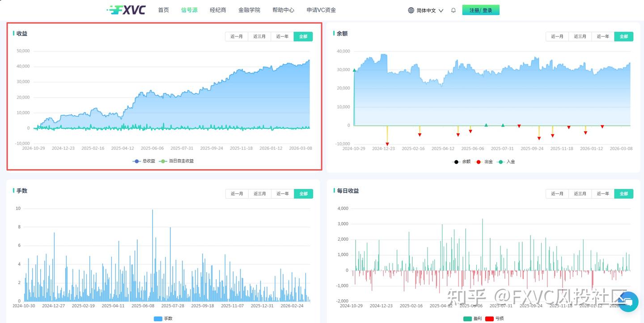Switch to the 金融学院 tab
The height and width of the screenshot is (323, 644).
[x=249, y=10]
